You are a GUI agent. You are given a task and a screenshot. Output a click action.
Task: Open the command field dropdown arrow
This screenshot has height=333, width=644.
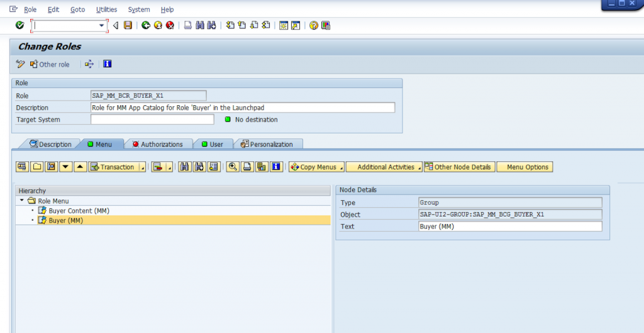(x=101, y=25)
